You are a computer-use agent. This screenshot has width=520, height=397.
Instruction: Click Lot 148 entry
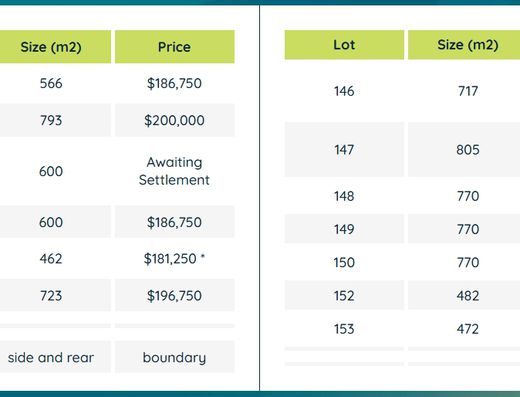coord(344,196)
